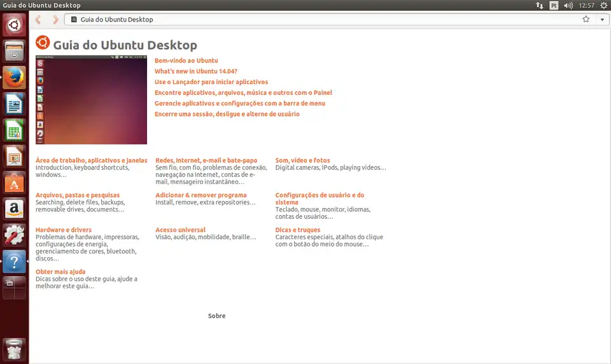
Task: Open the system power gear menu
Action: click(x=603, y=6)
